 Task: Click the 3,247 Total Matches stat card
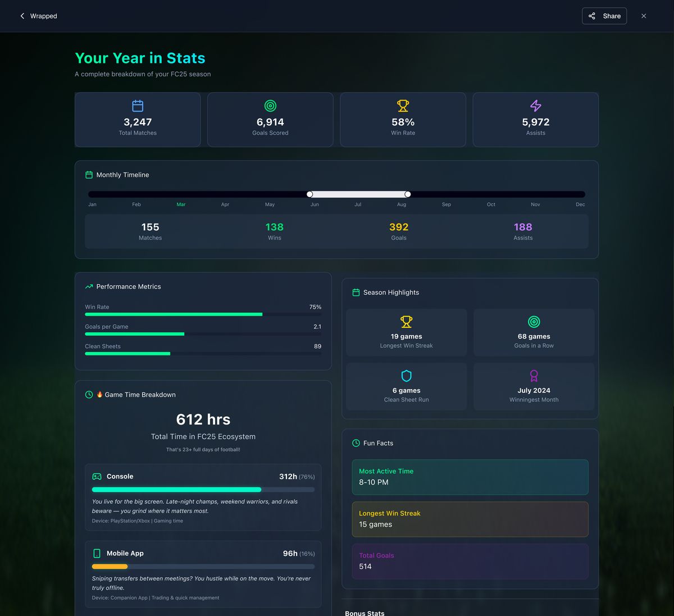click(138, 120)
